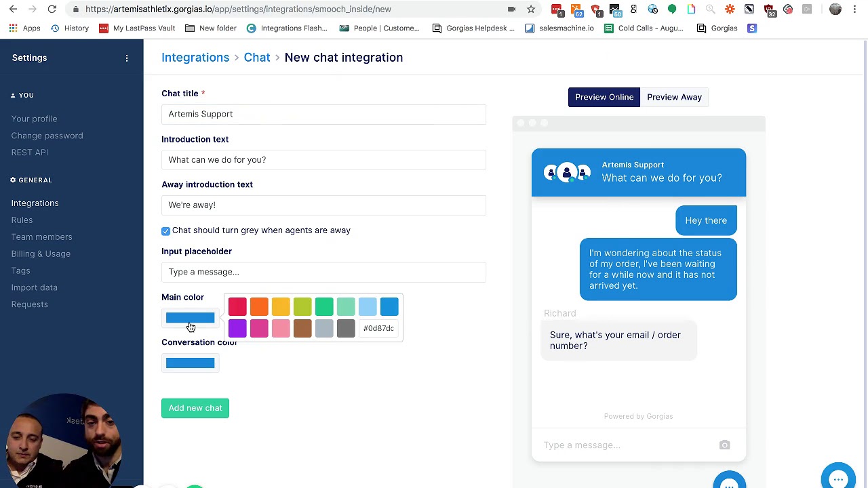Screen dimensions: 868x488
Task: Open Your profile settings
Action: click(34, 119)
